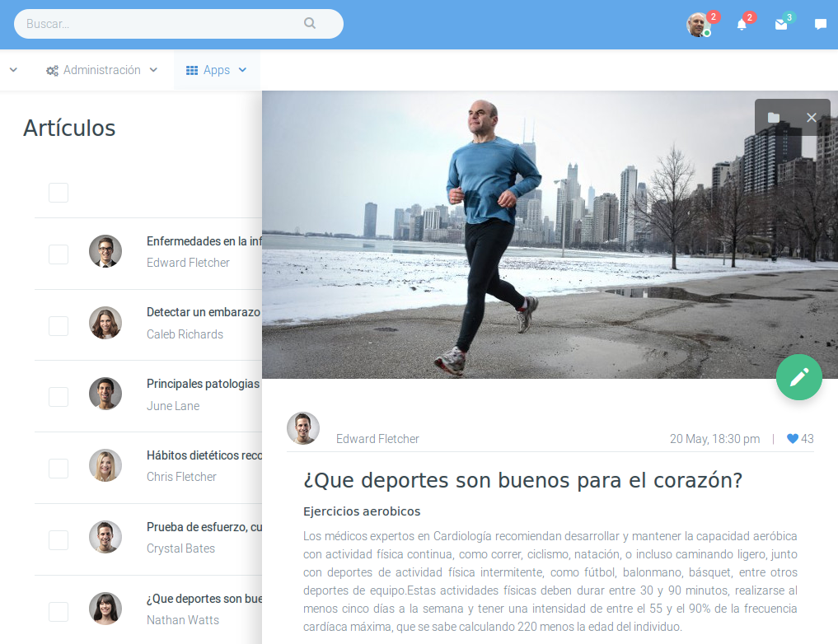Viewport: 838px width, 644px height.
Task: Expand the leftmost collapsed menu chevron
Action: 13,70
